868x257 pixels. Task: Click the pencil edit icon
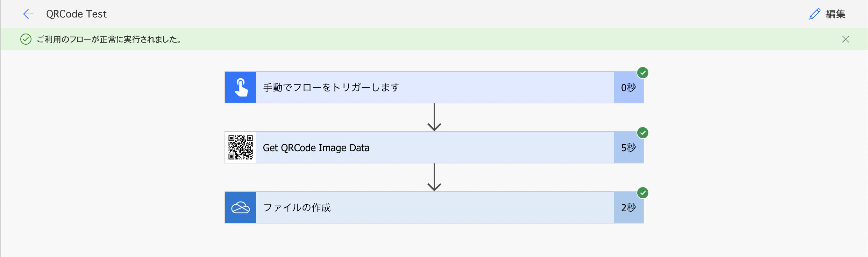point(814,14)
